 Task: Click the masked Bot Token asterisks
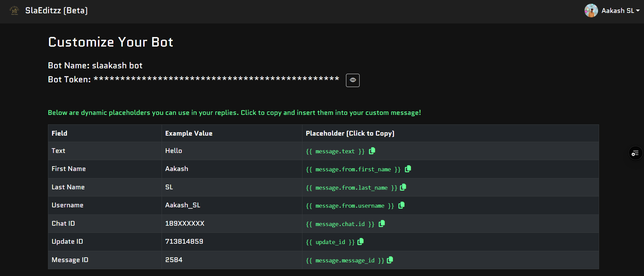click(216, 79)
